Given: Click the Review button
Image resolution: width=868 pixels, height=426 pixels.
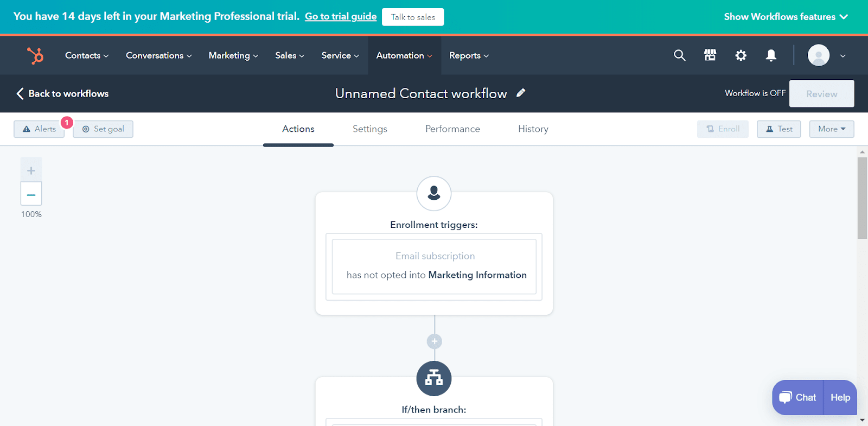Looking at the screenshot, I should coord(822,94).
